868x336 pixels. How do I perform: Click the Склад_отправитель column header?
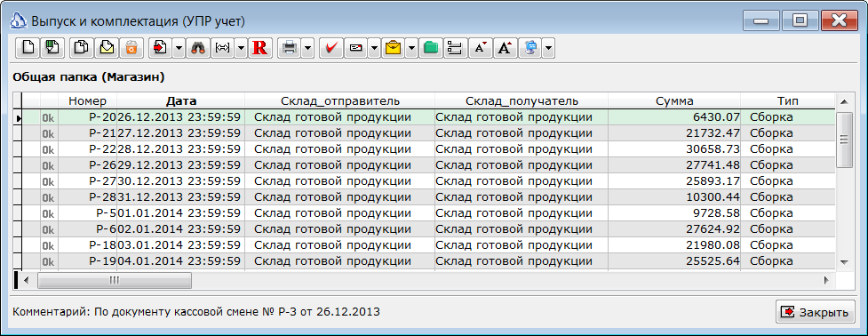(340, 100)
